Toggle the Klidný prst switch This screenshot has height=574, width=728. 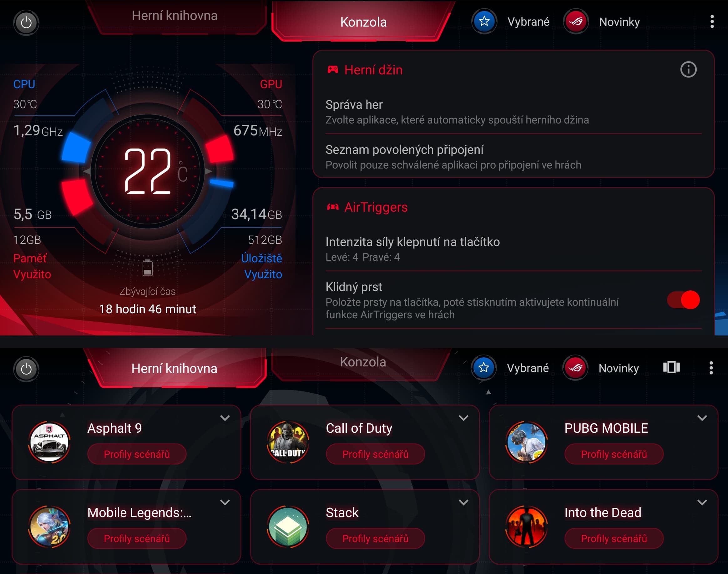[683, 300]
